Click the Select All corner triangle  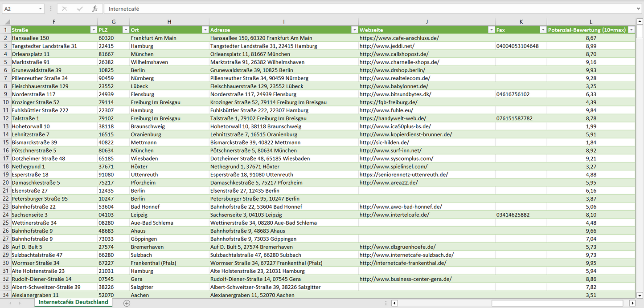point(7,22)
